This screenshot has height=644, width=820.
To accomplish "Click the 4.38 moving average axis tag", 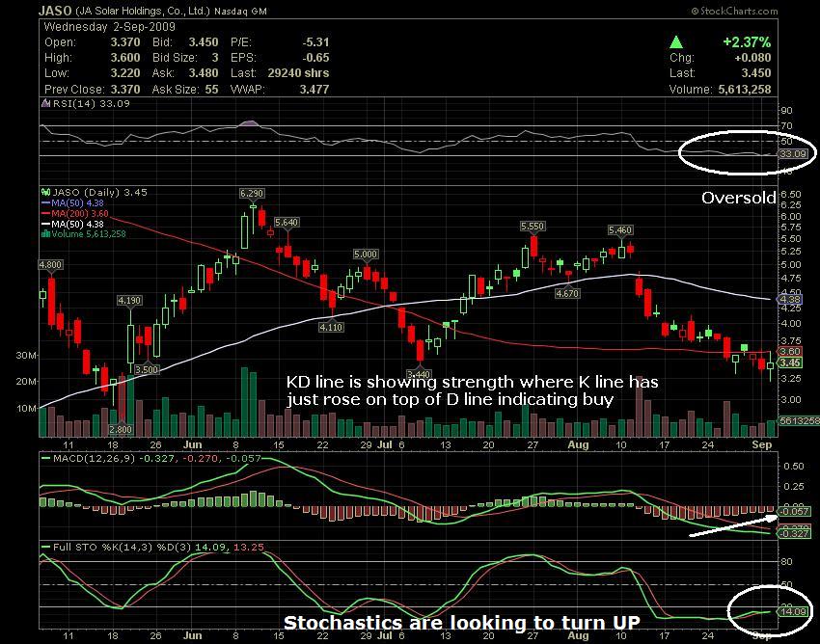I will [x=790, y=300].
